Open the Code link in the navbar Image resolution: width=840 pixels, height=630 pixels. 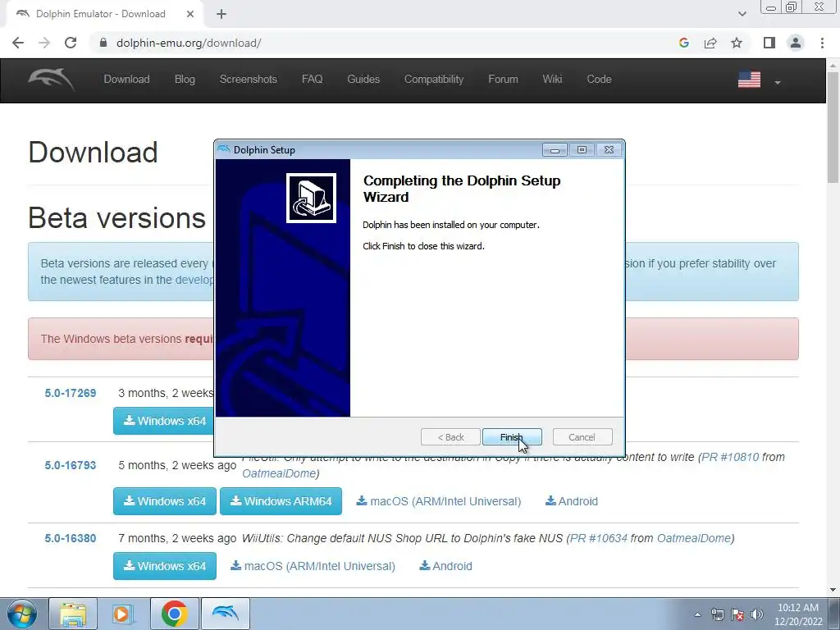(599, 80)
